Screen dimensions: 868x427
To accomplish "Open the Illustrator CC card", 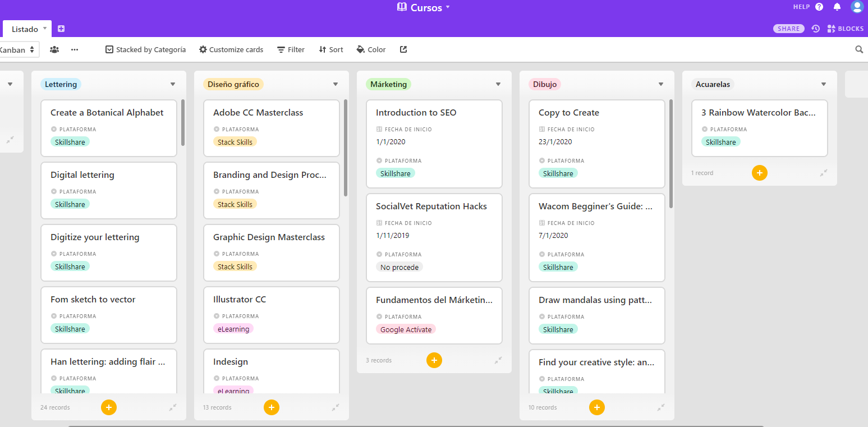I will click(272, 315).
